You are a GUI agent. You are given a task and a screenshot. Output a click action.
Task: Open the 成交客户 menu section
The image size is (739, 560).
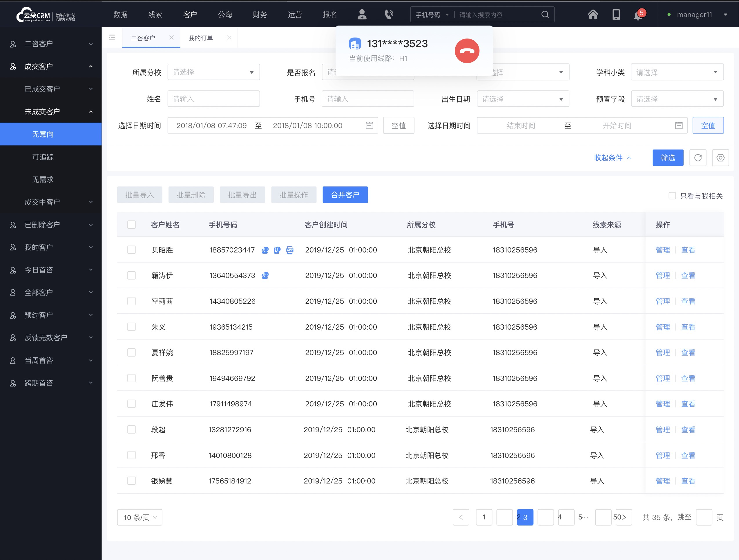tap(50, 66)
